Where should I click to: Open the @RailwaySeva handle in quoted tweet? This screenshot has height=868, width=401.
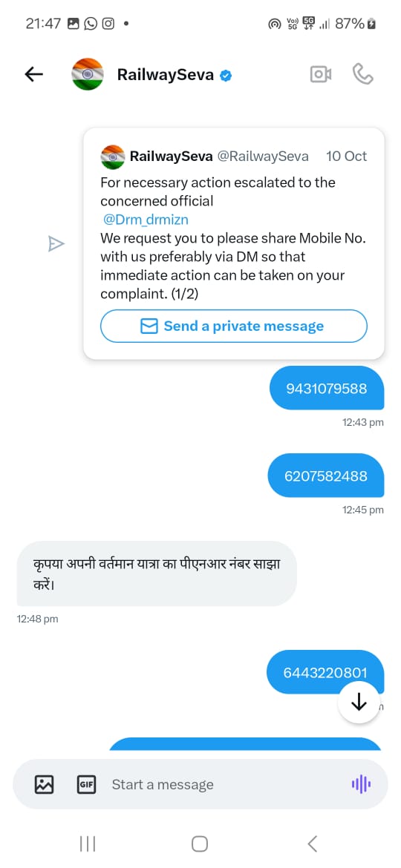pyautogui.click(x=263, y=156)
